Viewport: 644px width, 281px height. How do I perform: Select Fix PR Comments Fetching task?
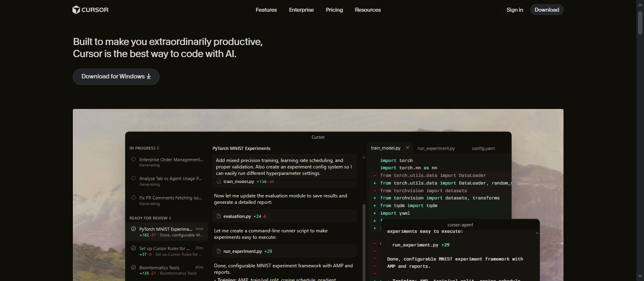167,200
